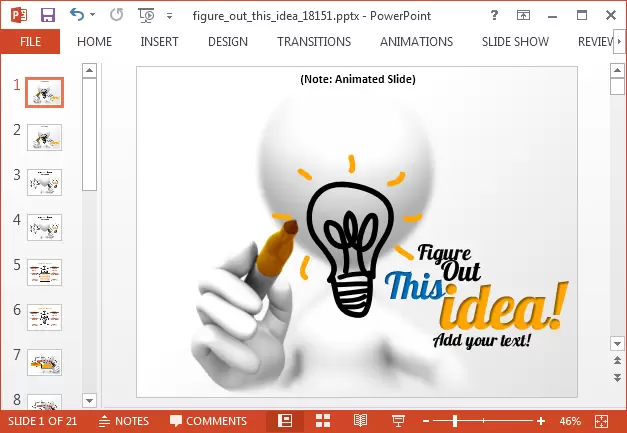Image resolution: width=627 pixels, height=433 pixels.
Task: Switch to the TRANSITIONS tab
Action: [x=314, y=42]
